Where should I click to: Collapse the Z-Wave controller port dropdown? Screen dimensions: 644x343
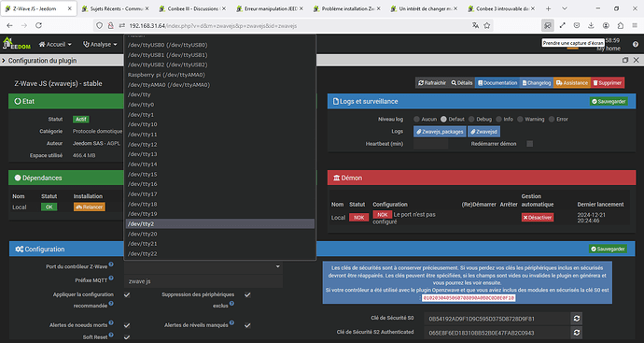(x=203, y=267)
